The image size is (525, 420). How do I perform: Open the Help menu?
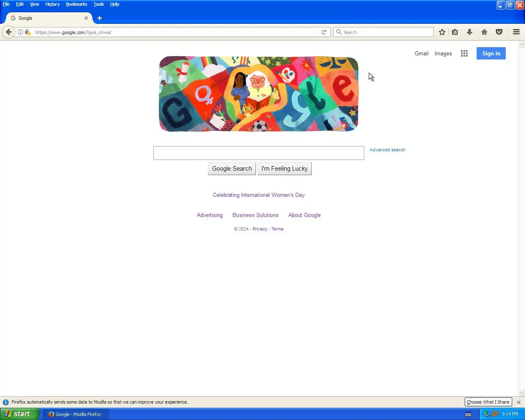tap(114, 4)
